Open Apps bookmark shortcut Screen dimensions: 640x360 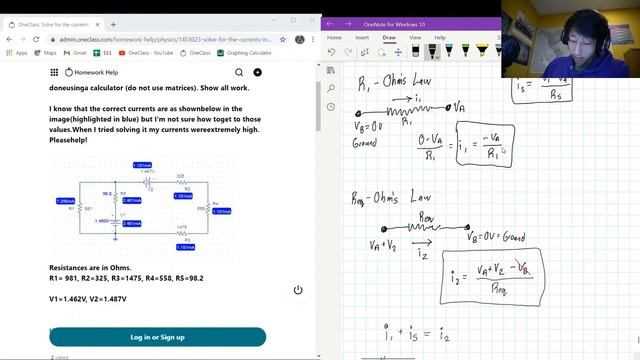click(x=17, y=53)
